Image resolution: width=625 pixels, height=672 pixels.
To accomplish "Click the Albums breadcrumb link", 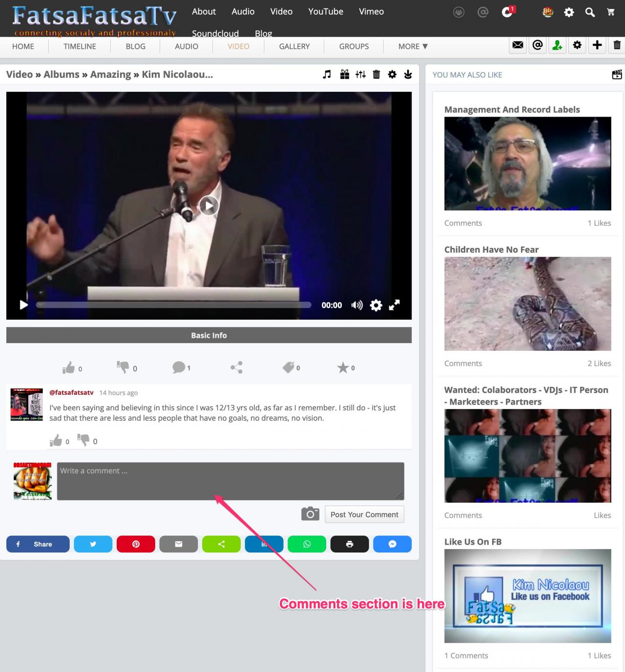I will tap(62, 75).
